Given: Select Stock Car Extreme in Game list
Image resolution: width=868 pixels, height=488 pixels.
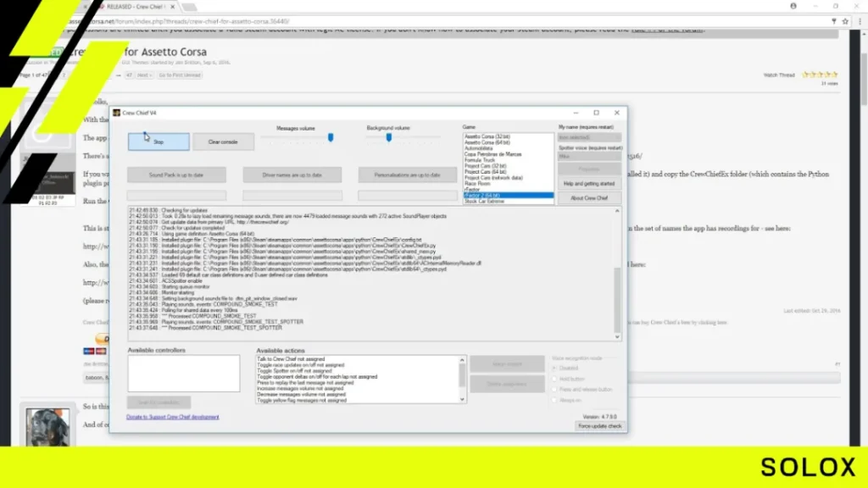Looking at the screenshot, I should tap(484, 202).
